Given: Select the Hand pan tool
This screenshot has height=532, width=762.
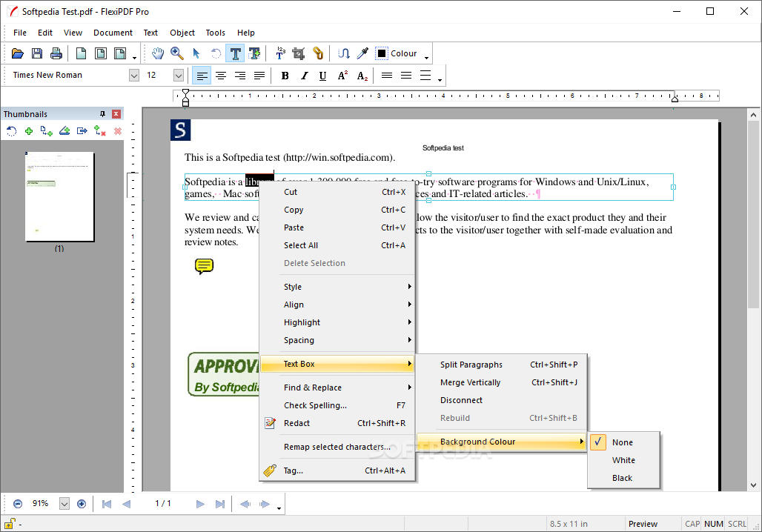Looking at the screenshot, I should [157, 53].
